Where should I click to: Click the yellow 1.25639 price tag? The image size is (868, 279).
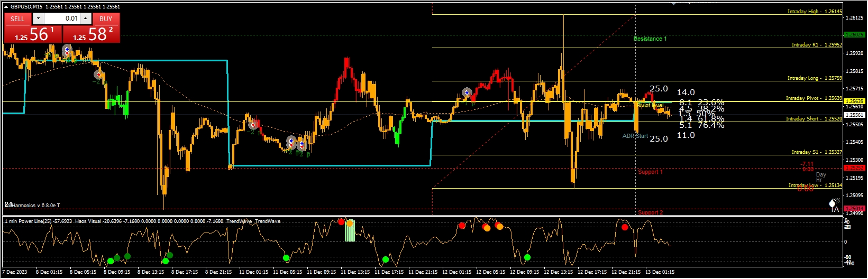854,101
